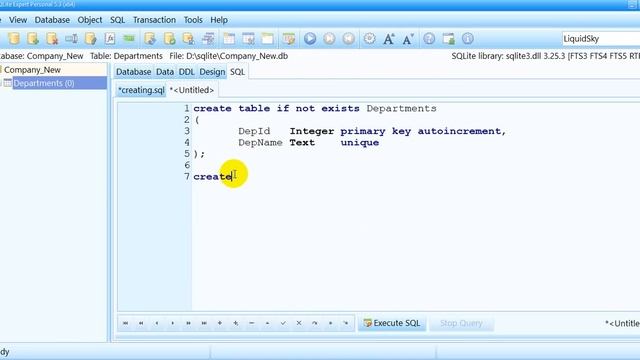Viewport: 640px width, 360px height.
Task: Click the empty view toolbar icon
Action: coord(267,39)
